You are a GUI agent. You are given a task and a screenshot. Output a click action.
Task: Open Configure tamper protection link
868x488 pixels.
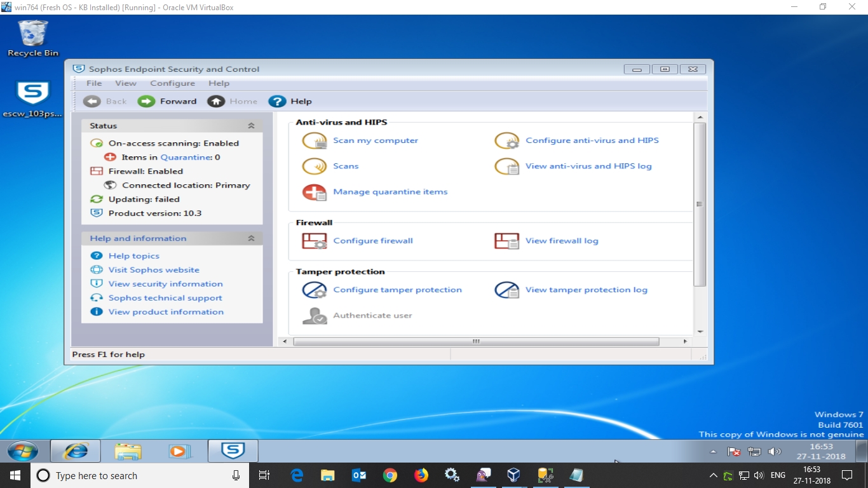(398, 290)
